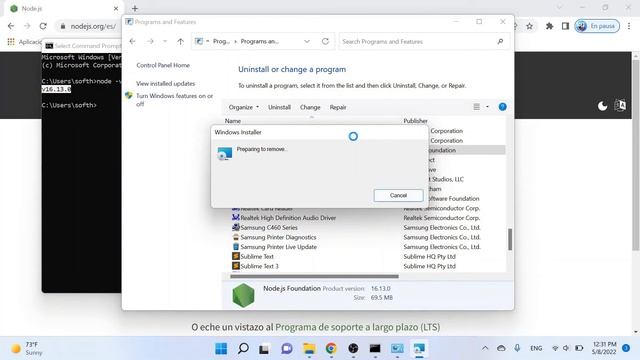Select the Sublime Text 3 program entry
The width and height of the screenshot is (640, 360).
click(x=259, y=267)
